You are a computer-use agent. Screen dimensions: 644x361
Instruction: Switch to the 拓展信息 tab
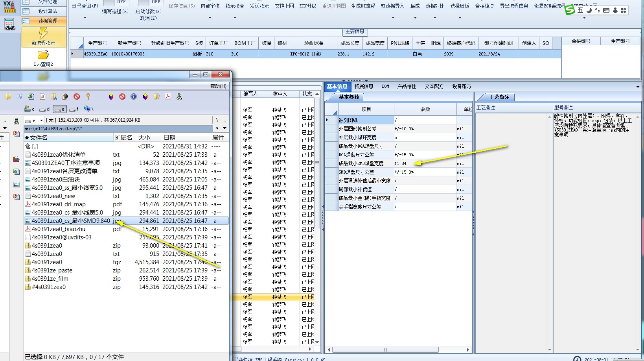coord(364,86)
